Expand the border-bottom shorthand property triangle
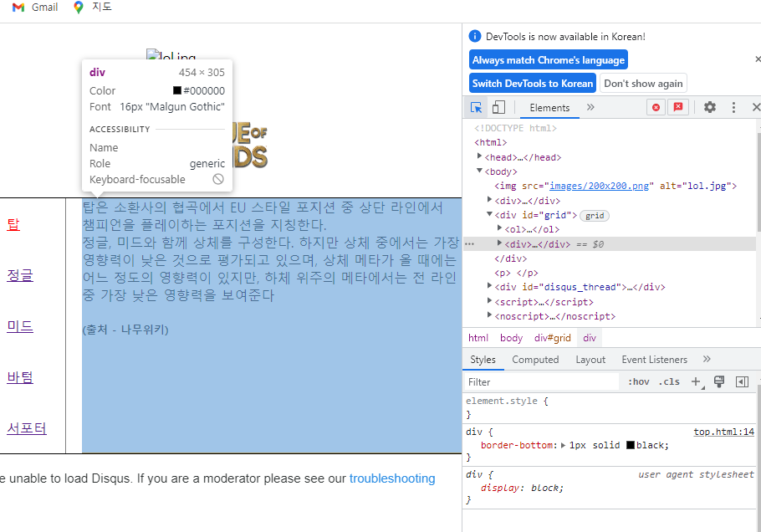The image size is (761, 532). tap(563, 445)
